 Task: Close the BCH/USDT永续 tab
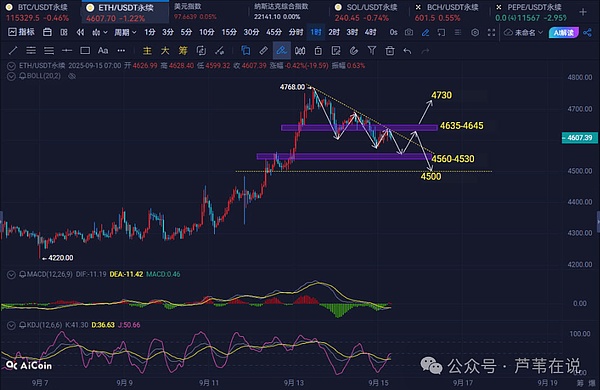(x=418, y=7)
